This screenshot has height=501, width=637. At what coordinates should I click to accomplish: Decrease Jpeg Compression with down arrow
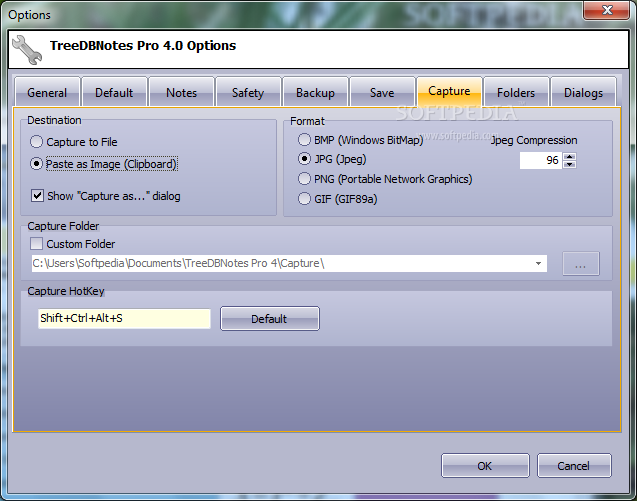[570, 164]
